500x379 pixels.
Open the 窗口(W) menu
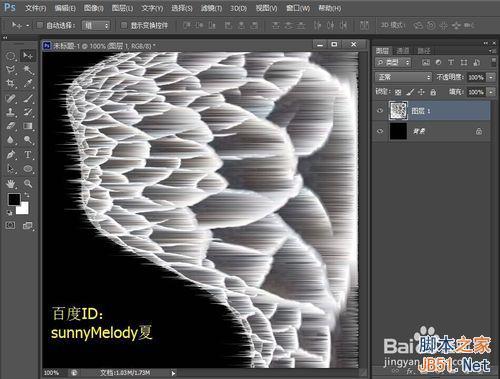[x=298, y=8]
